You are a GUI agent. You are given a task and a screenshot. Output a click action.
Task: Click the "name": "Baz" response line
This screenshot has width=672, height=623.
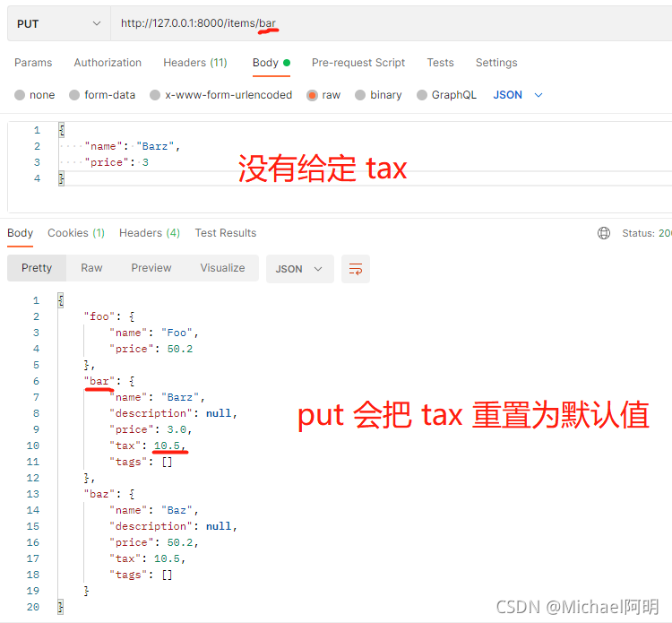click(154, 510)
